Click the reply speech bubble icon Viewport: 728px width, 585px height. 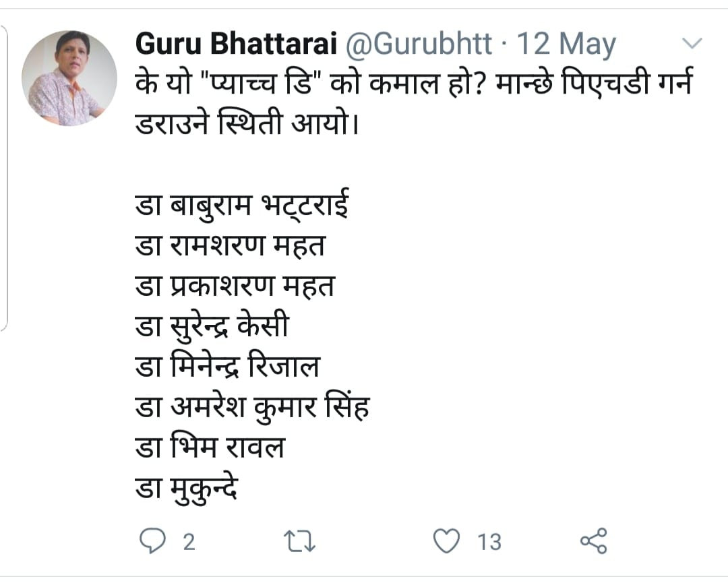[152, 541]
